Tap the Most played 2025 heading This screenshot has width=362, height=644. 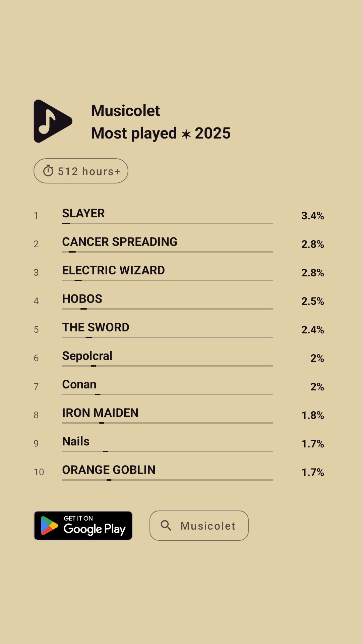point(161,133)
